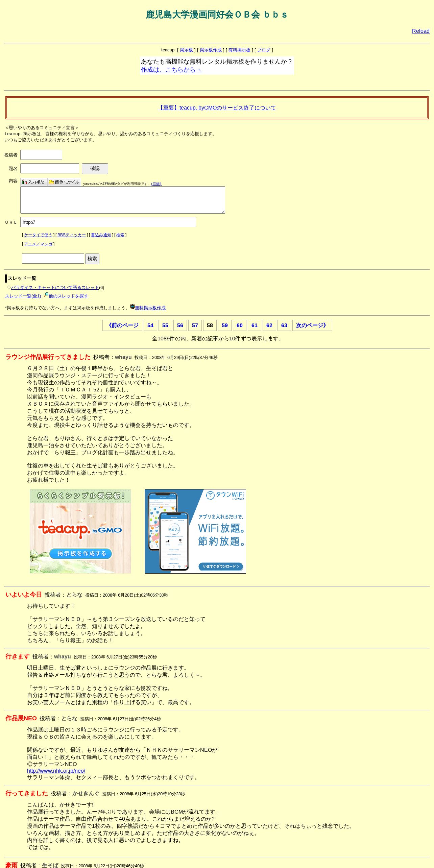Click the teacup. byGMO banner ad

[x=80, y=531]
